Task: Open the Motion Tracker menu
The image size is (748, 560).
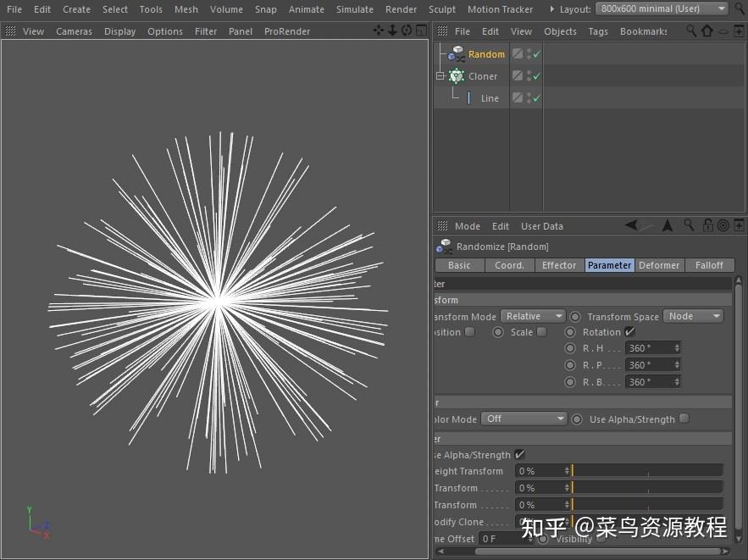Action: 500,9
